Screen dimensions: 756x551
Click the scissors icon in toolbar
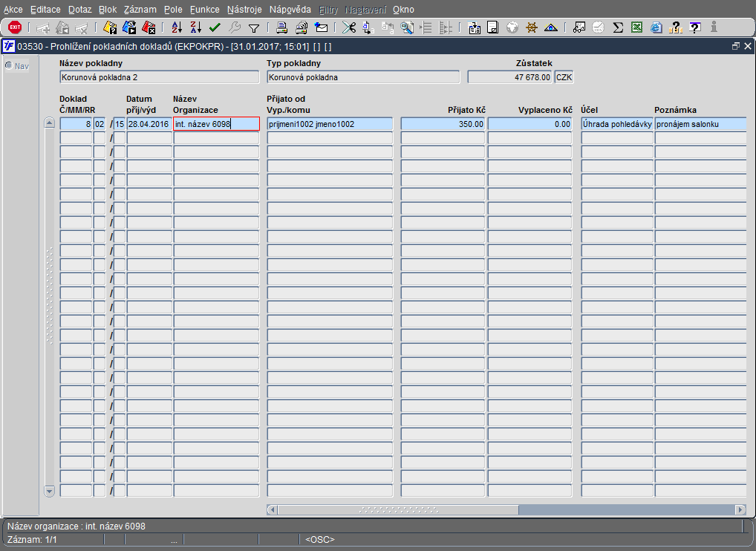(x=348, y=27)
